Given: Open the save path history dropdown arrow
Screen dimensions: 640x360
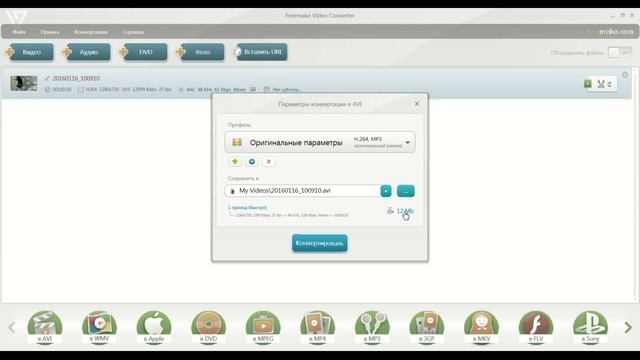Looking at the screenshot, I should tap(386, 191).
